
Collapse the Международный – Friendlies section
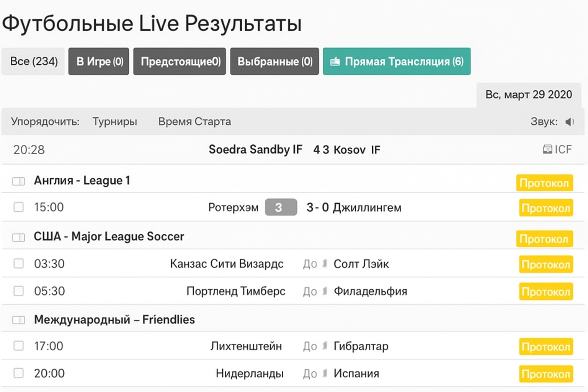(x=114, y=320)
